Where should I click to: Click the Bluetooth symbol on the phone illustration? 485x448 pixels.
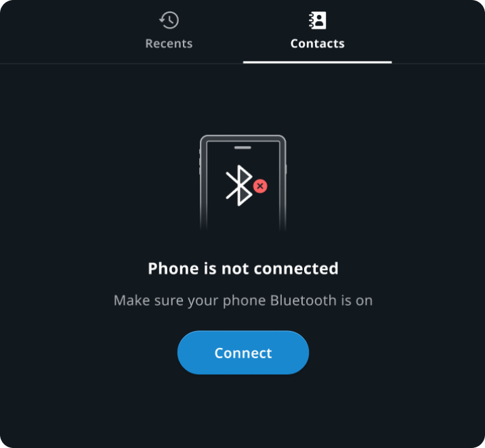tap(239, 185)
